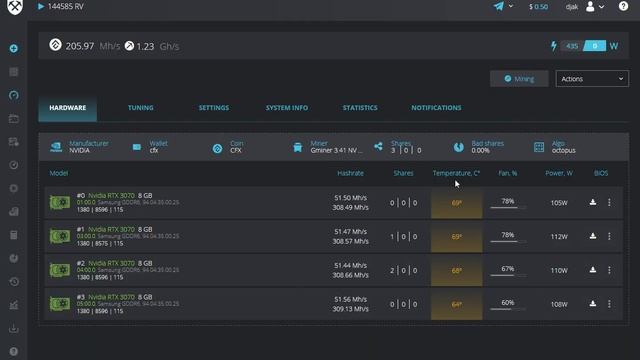
Task: Download BIOS for GPU #3
Action: pyautogui.click(x=593, y=304)
